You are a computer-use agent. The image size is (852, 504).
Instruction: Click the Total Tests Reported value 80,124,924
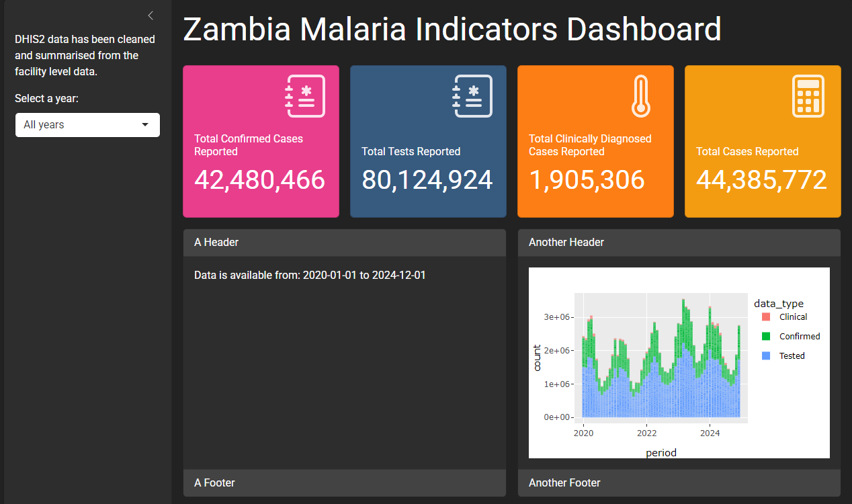point(427,180)
